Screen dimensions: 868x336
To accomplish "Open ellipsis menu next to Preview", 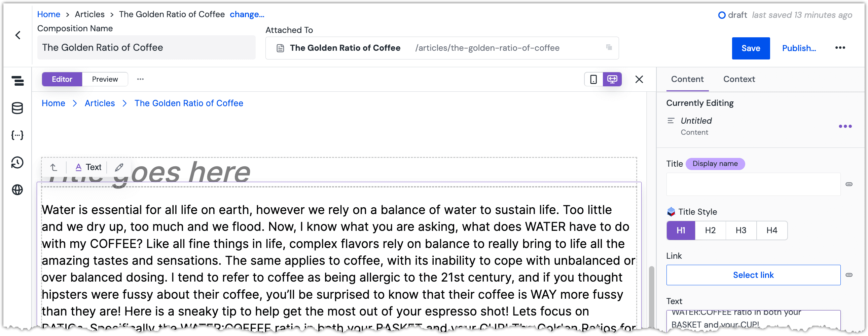I will coord(141,79).
